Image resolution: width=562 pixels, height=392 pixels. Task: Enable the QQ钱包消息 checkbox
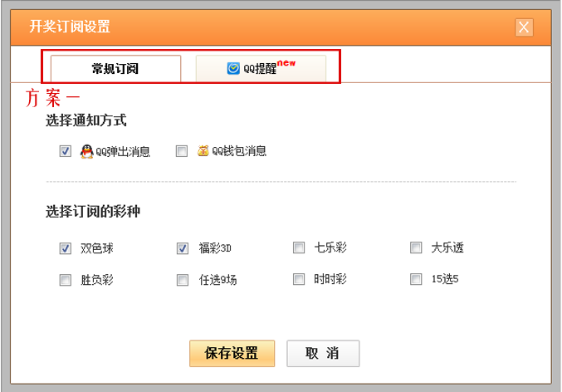[181, 152]
